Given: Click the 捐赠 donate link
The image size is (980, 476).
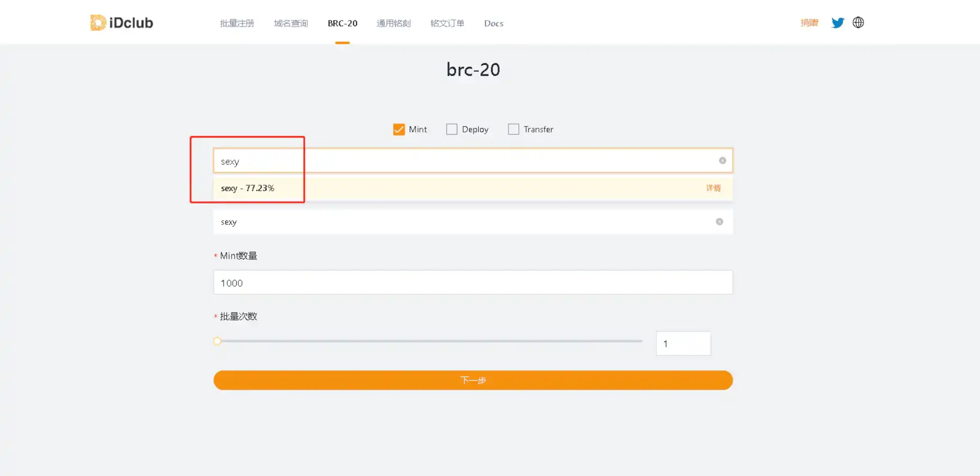Looking at the screenshot, I should tap(809, 22).
